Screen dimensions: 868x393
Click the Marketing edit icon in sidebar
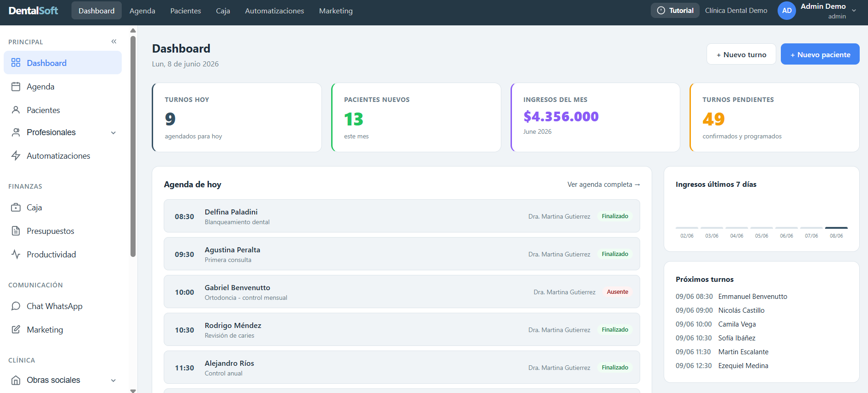point(16,329)
